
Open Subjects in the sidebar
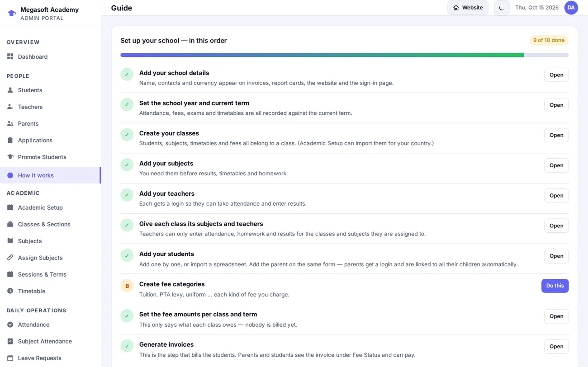[50, 241]
